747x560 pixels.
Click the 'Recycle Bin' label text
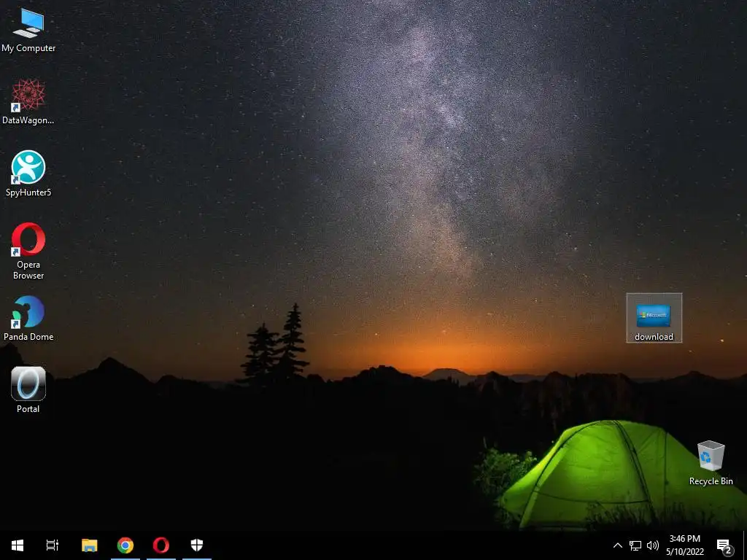point(711,481)
